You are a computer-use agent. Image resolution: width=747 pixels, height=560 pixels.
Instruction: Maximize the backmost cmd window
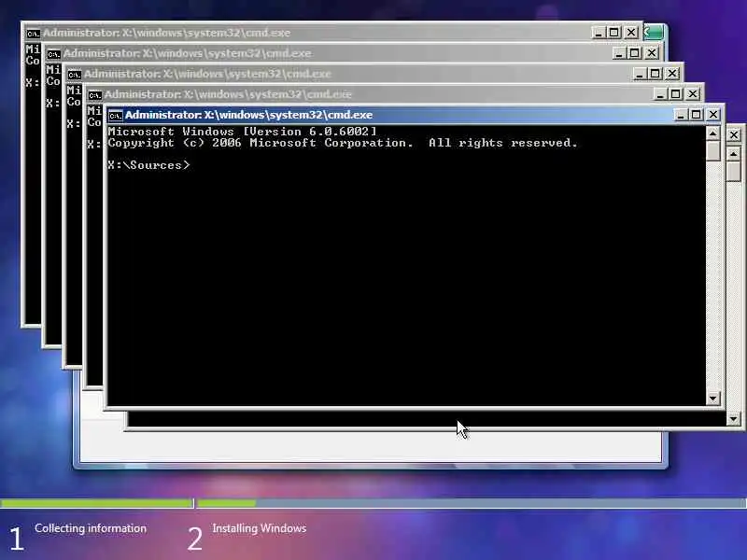614,33
